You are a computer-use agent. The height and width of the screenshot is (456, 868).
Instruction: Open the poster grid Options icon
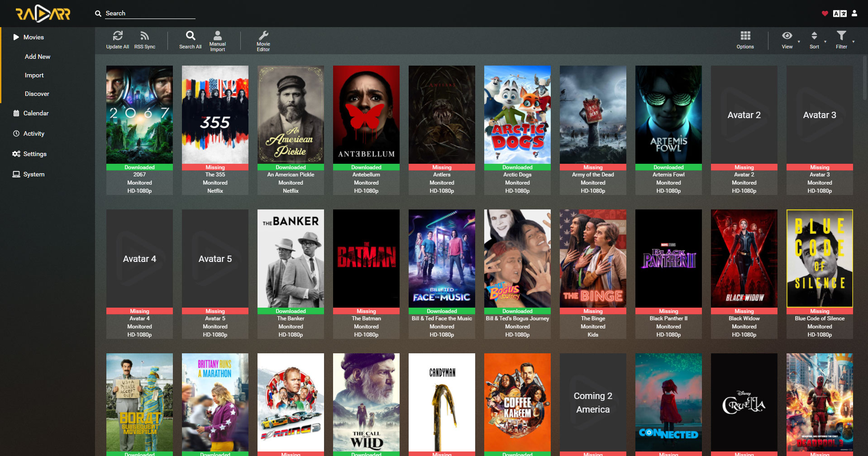tap(745, 36)
